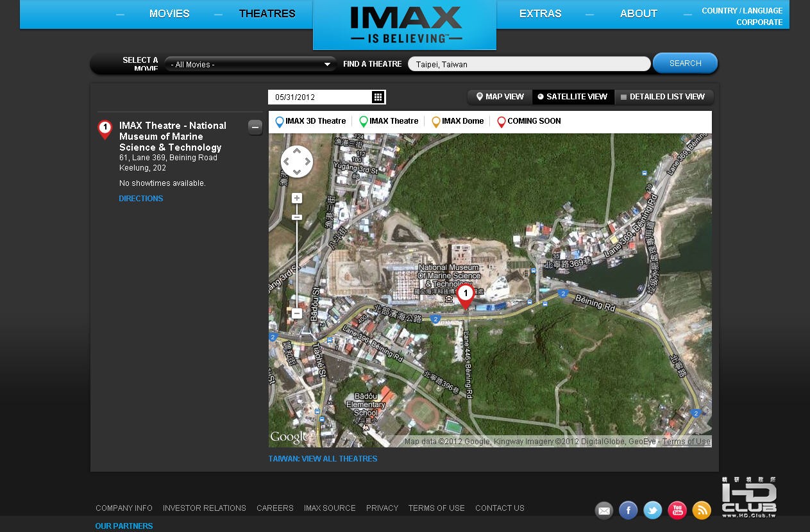Open the Our Partners link
This screenshot has width=810, height=532.
pos(124,526)
